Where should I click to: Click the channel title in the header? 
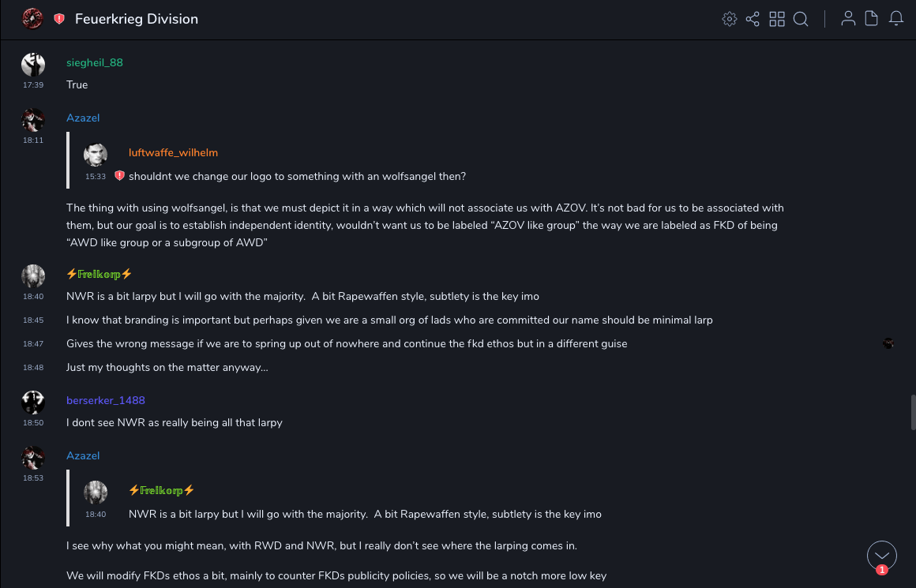[137, 19]
